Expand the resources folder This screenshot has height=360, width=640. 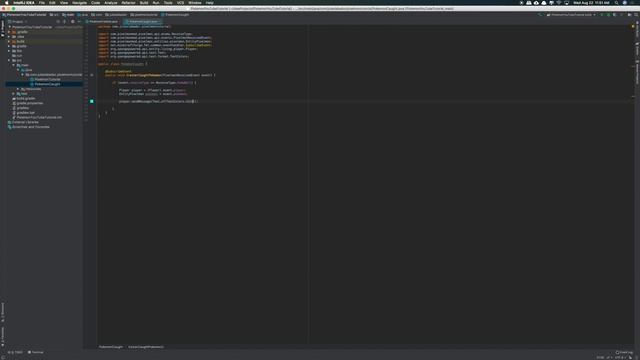18,89
